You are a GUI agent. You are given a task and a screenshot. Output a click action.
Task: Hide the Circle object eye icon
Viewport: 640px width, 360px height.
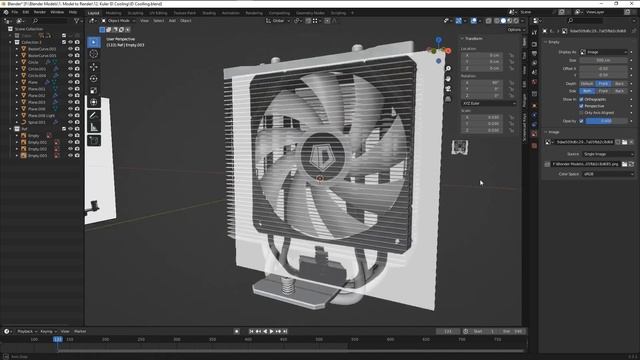click(70, 62)
